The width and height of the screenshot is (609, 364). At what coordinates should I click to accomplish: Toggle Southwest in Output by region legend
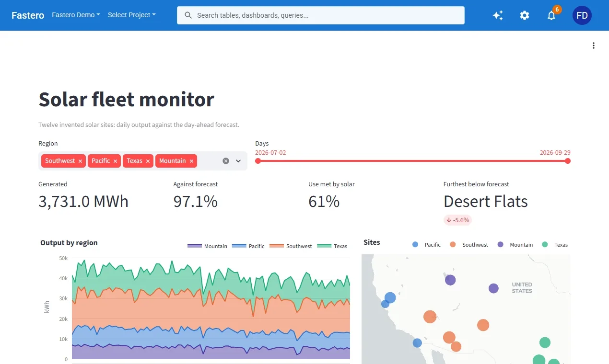point(291,246)
